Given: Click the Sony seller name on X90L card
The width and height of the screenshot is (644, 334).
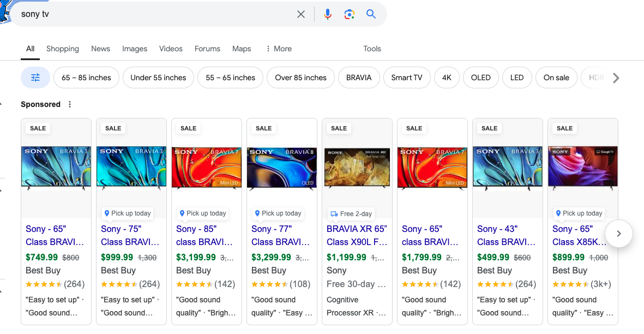Looking at the screenshot, I should coord(336,270).
